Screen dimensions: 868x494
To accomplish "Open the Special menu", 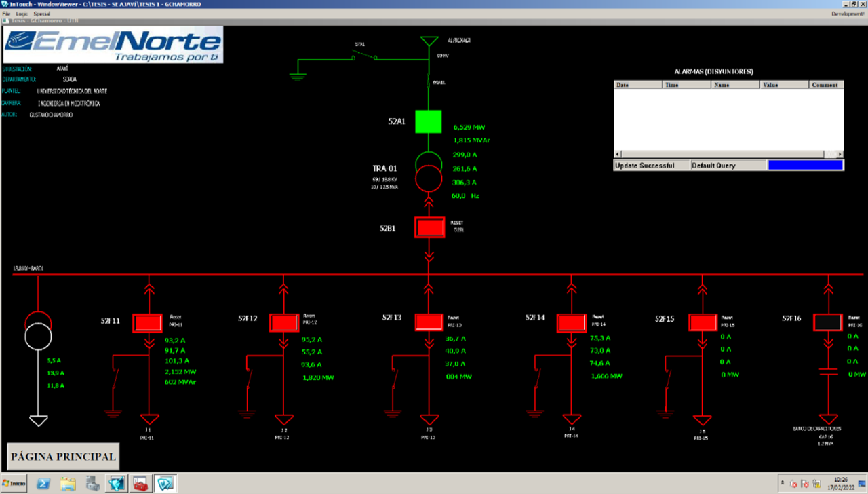I will (x=41, y=14).
